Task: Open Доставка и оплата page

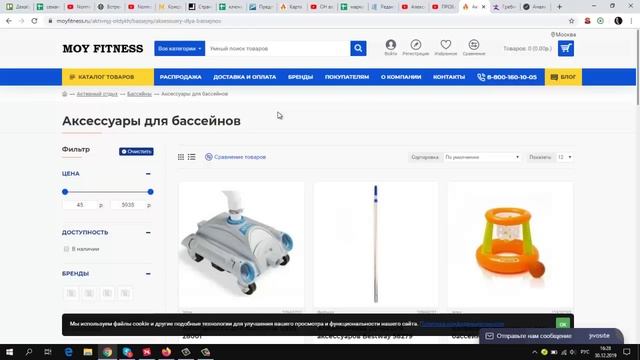Action: (244, 77)
